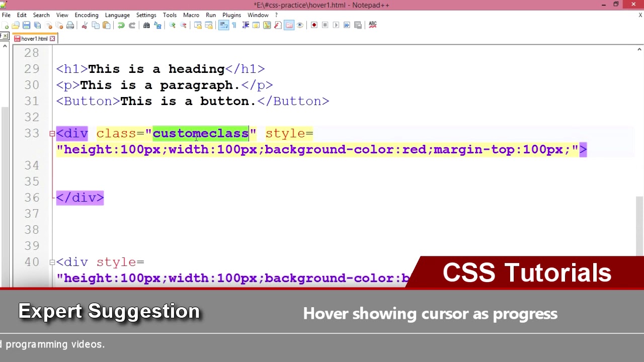
Task: Click the text "This is a button."
Action: pyautogui.click(x=188, y=101)
